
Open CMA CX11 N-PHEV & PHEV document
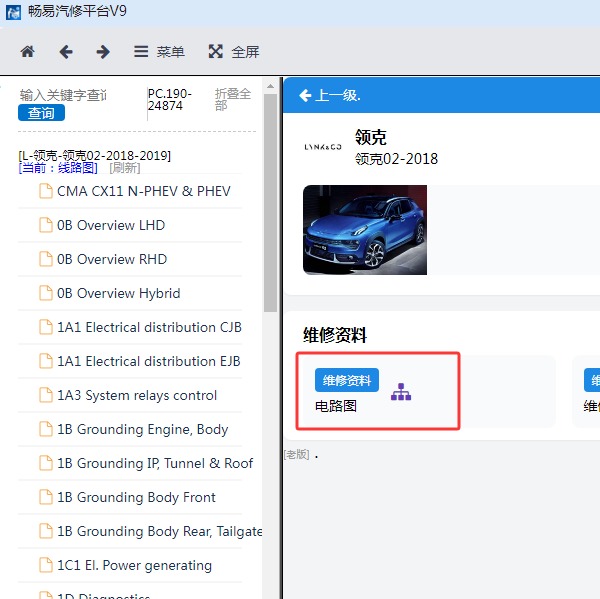pos(144,191)
